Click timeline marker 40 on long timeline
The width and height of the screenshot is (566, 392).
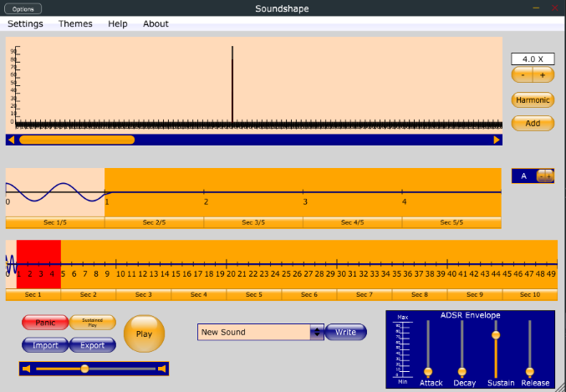pyautogui.click(x=452, y=274)
